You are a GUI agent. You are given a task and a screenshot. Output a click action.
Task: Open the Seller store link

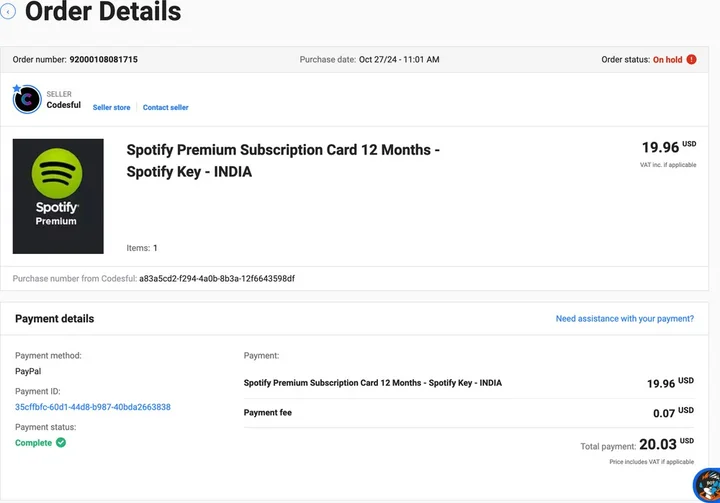(x=111, y=107)
